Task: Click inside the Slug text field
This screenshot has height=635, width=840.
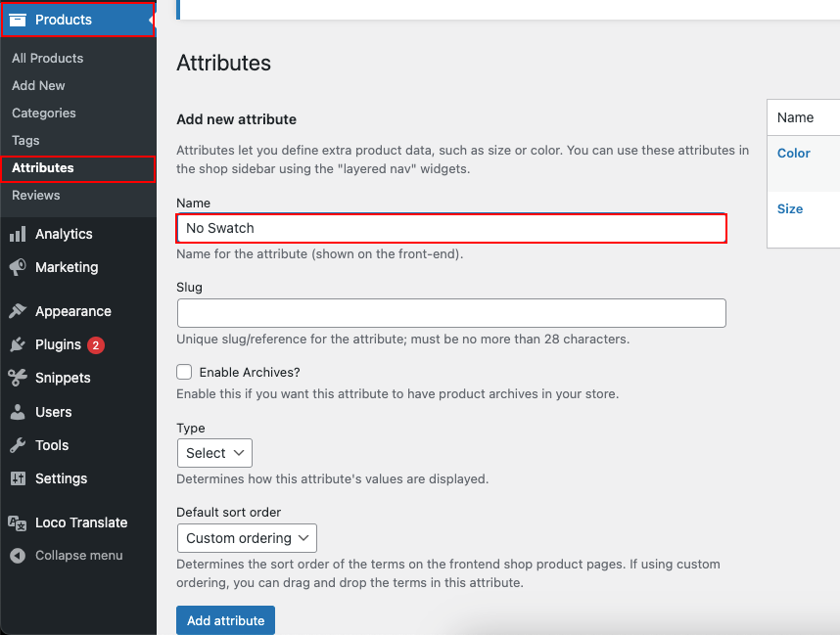Action: (x=451, y=313)
